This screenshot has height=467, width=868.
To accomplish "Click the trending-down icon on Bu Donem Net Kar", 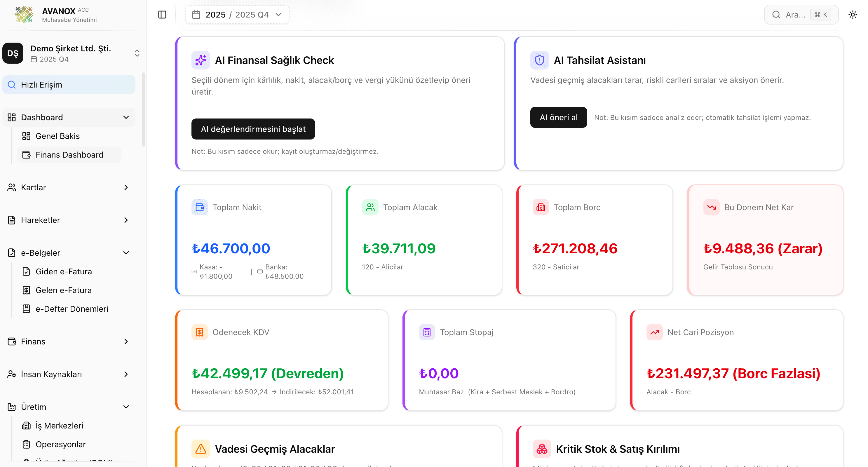I will pos(711,207).
